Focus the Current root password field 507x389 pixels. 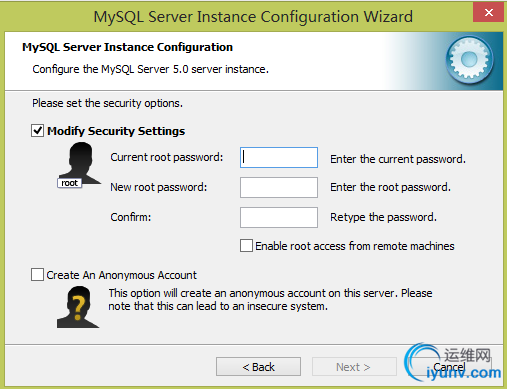click(279, 157)
